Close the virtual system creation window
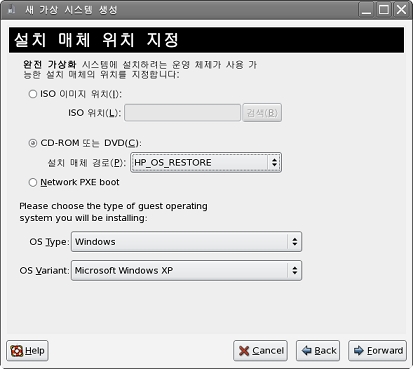 [402, 10]
